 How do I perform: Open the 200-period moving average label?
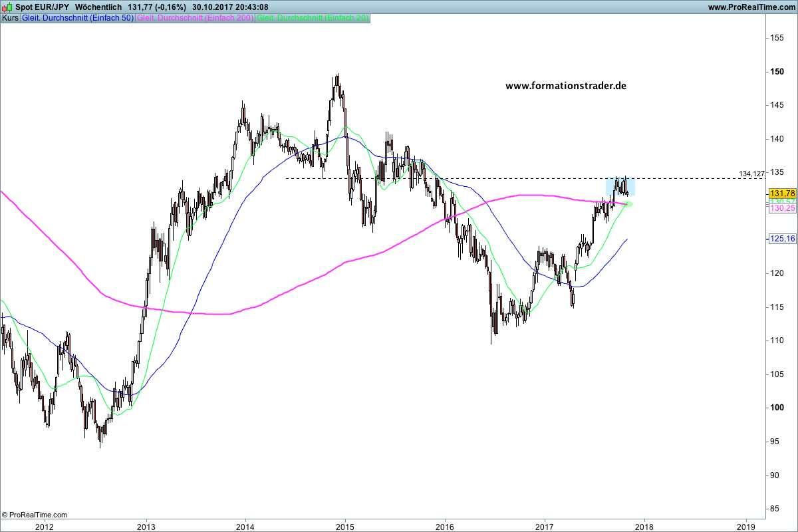(x=194, y=19)
